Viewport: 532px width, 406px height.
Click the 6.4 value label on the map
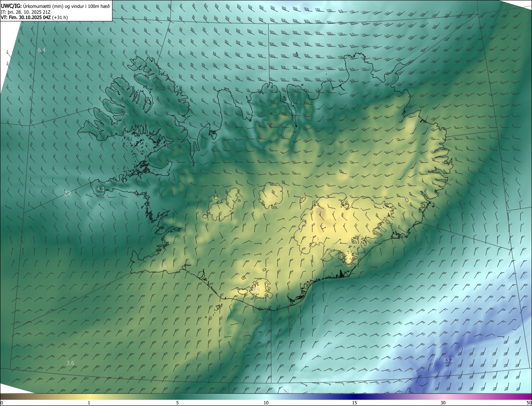coord(42,50)
